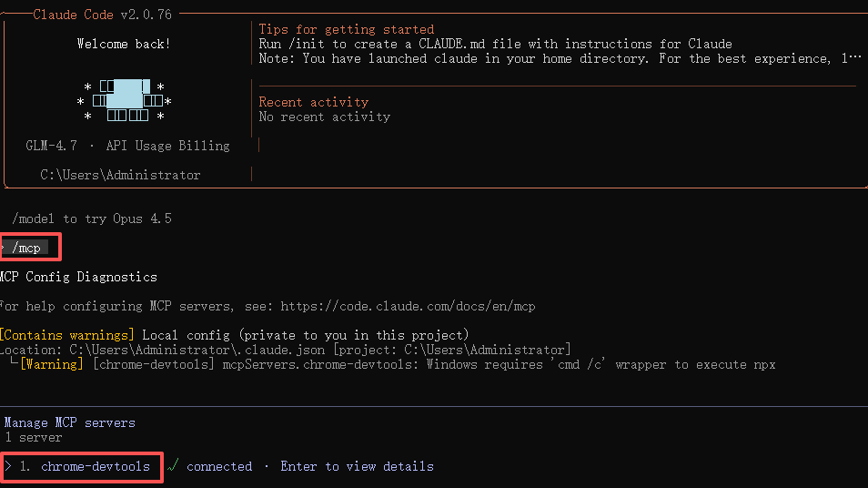Click the "Tips for getting started" heading
This screenshot has height=488, width=868.
click(347, 29)
